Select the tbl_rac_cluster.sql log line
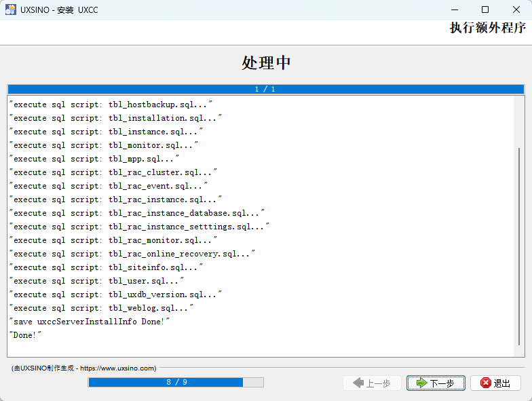This screenshot has width=532, height=401. coord(115,172)
